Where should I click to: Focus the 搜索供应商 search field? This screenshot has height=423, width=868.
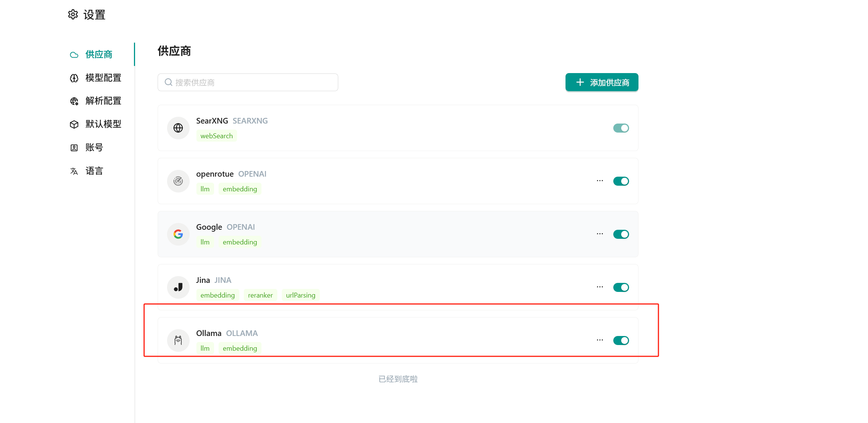pyautogui.click(x=252, y=82)
